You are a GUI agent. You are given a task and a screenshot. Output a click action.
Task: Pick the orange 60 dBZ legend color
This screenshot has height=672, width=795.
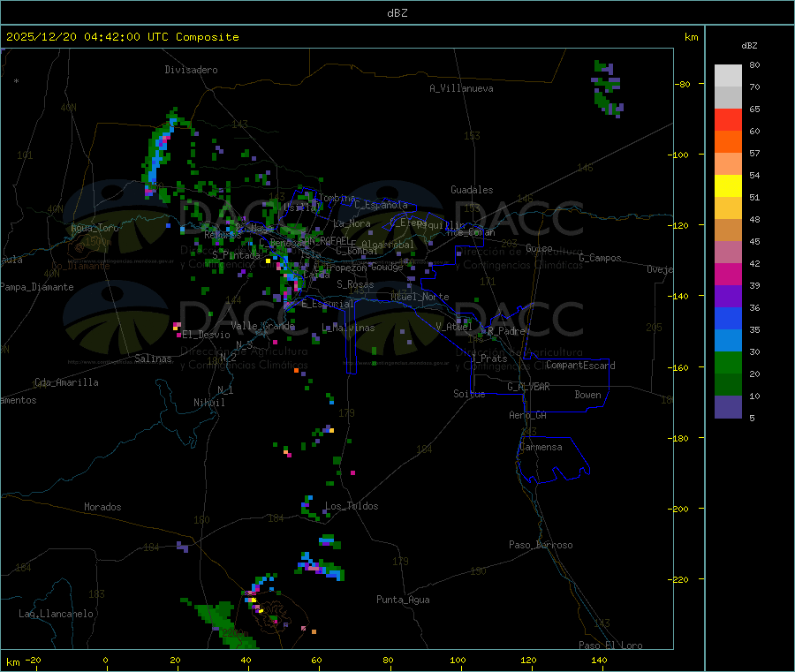[x=728, y=142]
